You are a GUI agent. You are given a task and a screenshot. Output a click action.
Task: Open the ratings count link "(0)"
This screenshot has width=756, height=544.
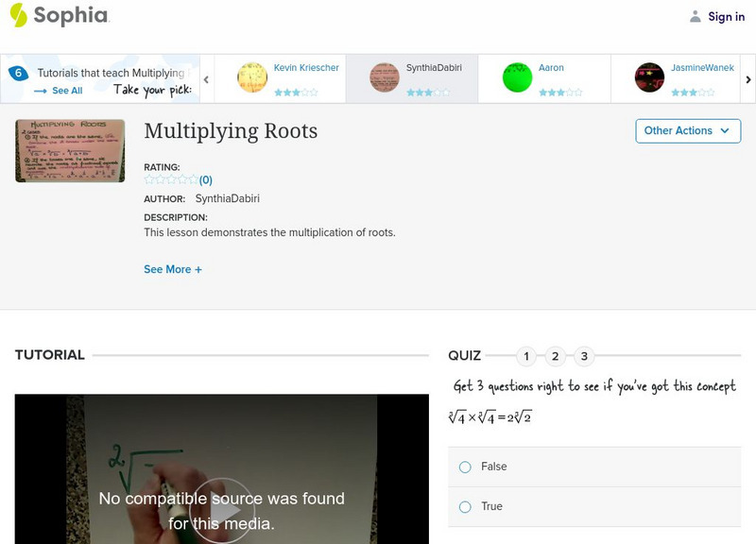204,179
